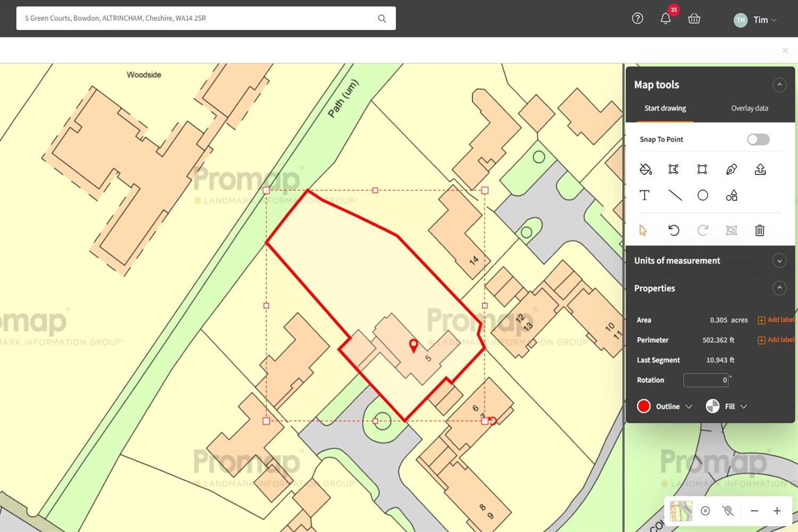798x532 pixels.
Task: Hide the map pin marker
Action: coord(728,511)
